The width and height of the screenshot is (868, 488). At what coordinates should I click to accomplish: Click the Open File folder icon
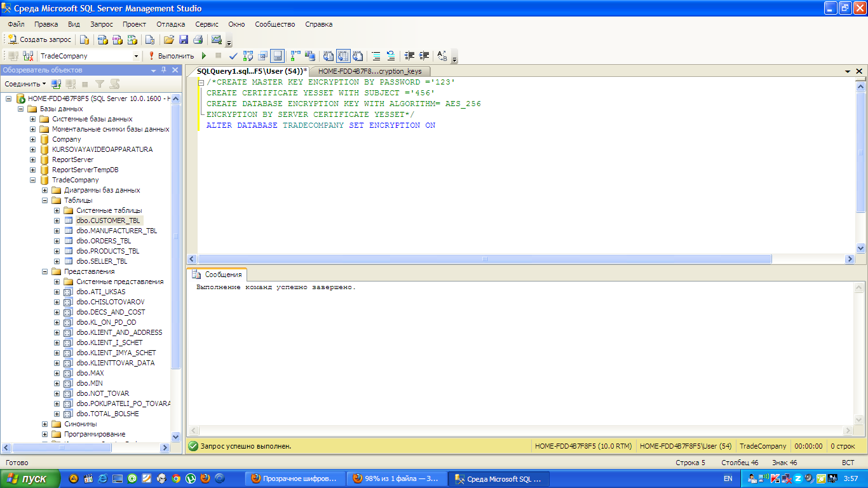[169, 39]
